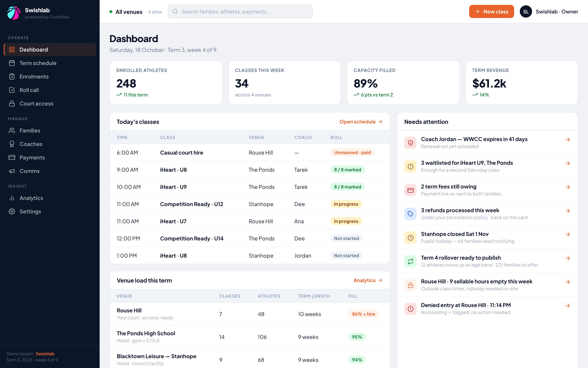Open arrow for Denied entry at Rouse Hill
Viewport: 588px width, 368px height.
tap(568, 306)
